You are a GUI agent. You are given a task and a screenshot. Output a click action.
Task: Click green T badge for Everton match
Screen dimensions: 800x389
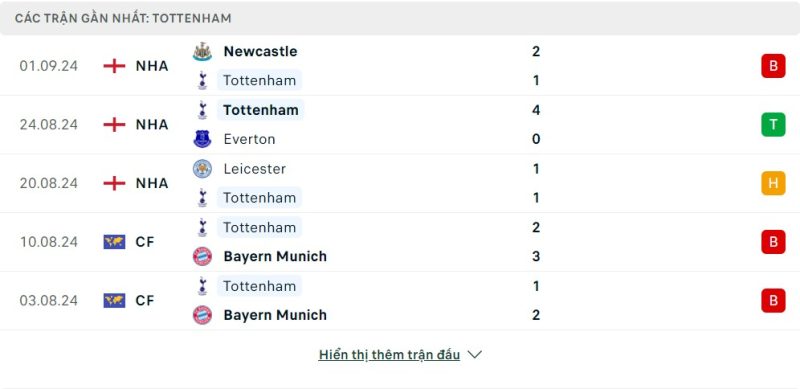point(773,125)
